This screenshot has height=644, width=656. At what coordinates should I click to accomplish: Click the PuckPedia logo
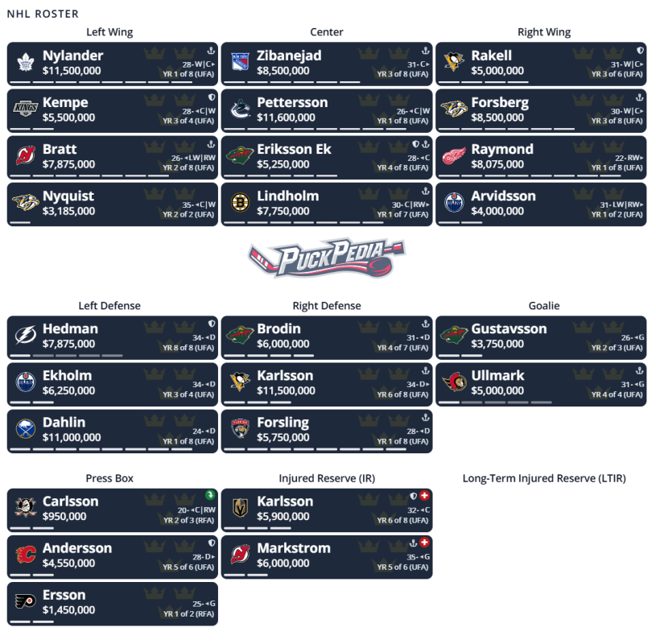[327, 258]
